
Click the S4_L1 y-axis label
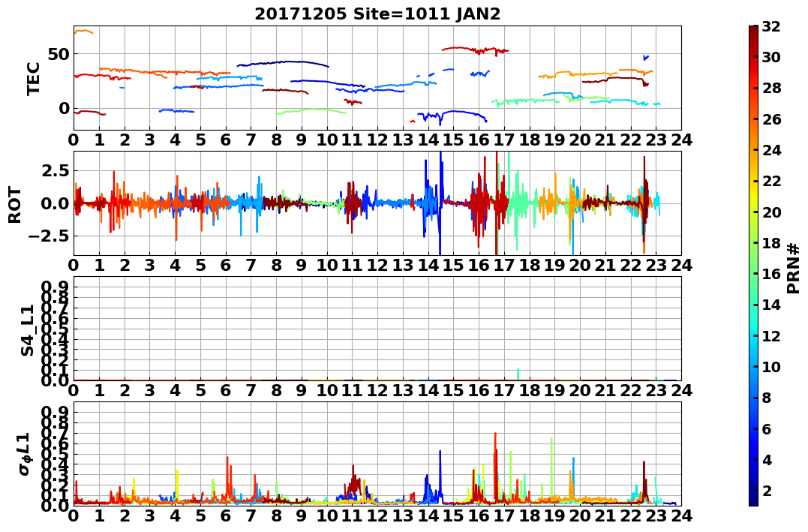(27, 330)
